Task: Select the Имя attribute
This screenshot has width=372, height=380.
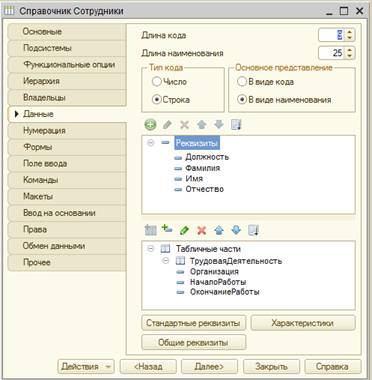Action: tap(194, 178)
